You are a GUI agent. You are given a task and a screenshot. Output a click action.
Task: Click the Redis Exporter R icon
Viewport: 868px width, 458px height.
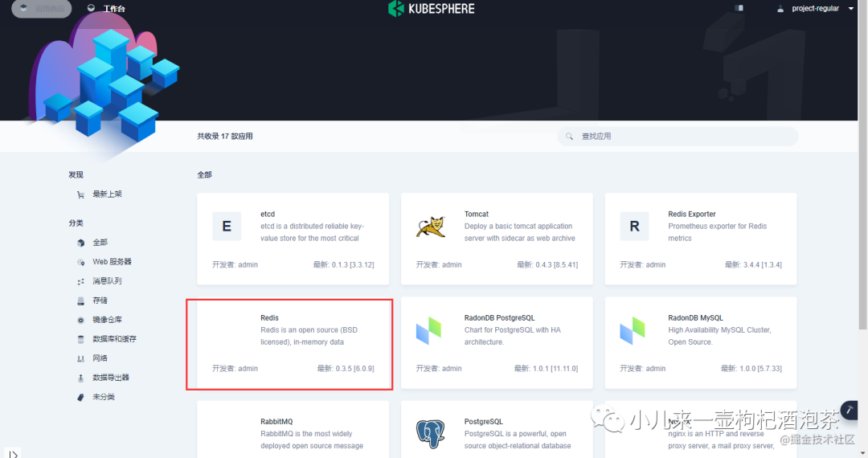(634, 227)
